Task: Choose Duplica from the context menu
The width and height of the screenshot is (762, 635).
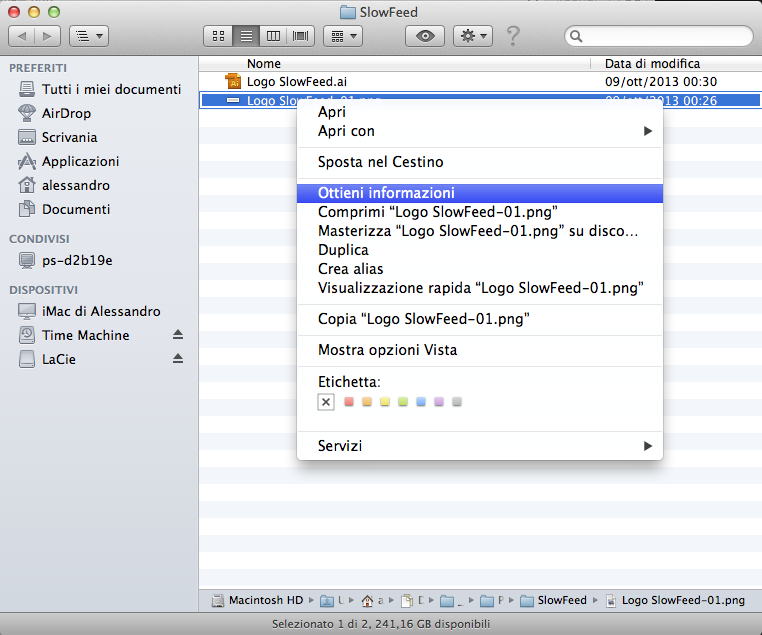Action: [480, 250]
